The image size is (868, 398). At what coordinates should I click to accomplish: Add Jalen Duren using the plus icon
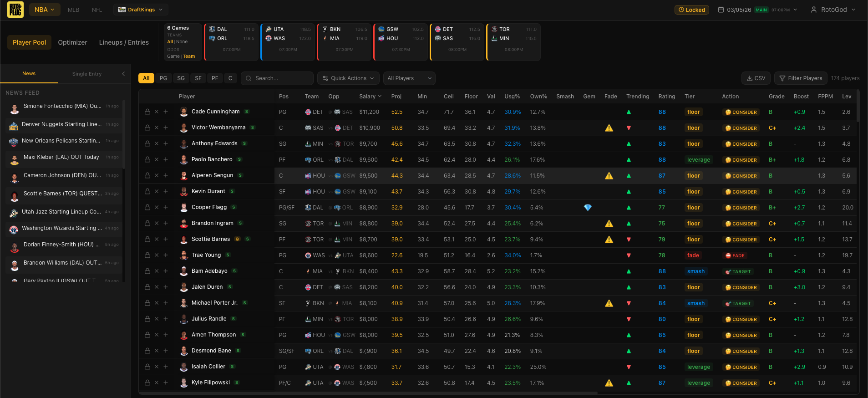pyautogui.click(x=166, y=287)
